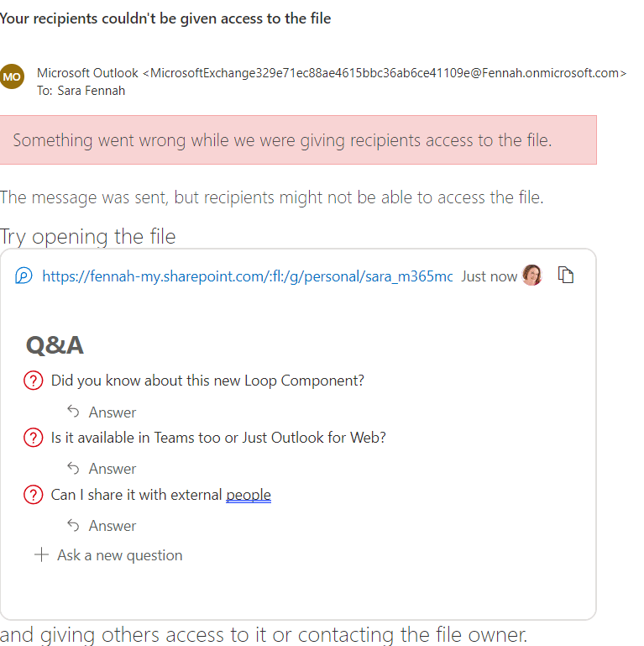Screen dimensions: 644x646
Task: Click reply arrow under external people question
Action: pos(74,525)
